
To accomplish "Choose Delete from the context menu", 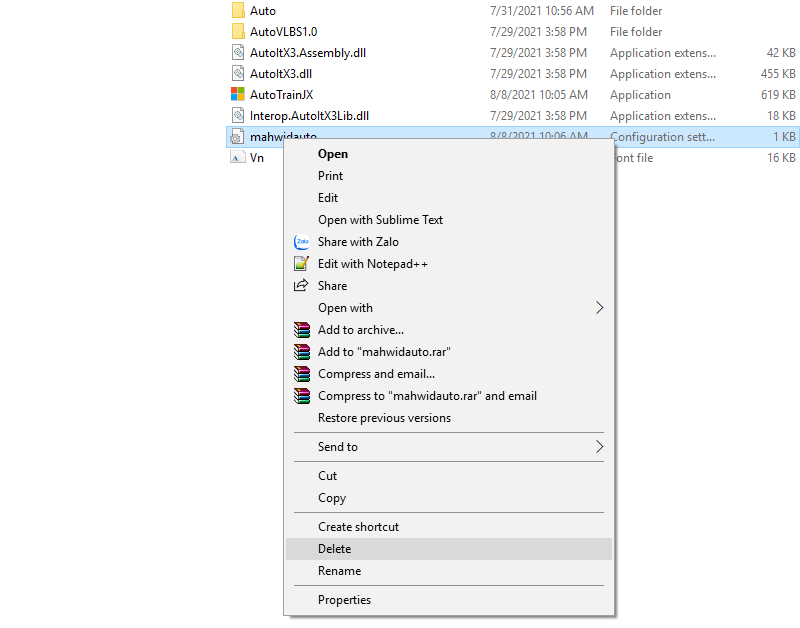I will [x=335, y=549].
